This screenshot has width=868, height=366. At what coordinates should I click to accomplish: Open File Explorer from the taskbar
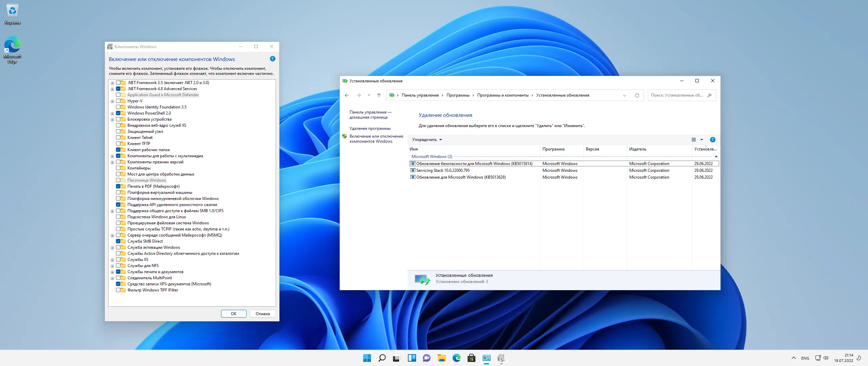click(441, 358)
